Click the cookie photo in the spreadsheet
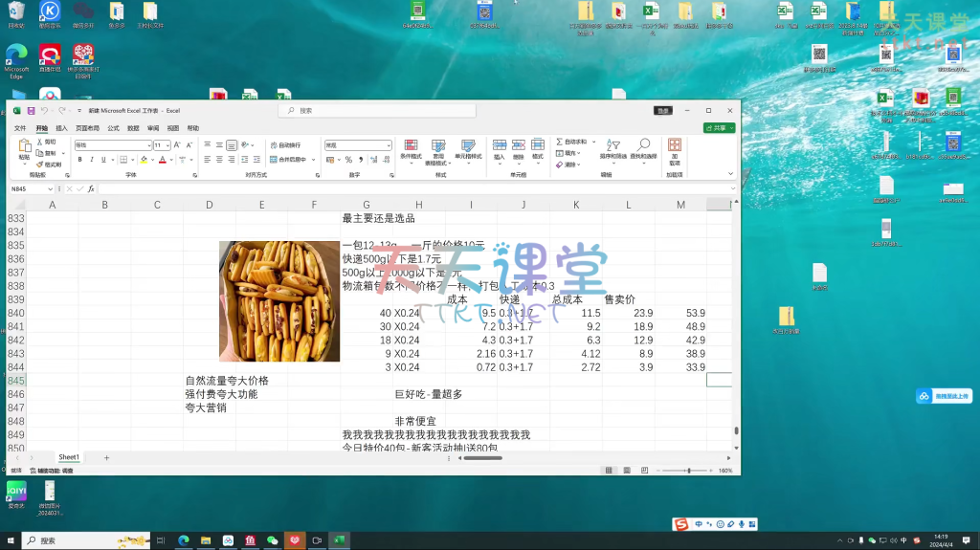 click(x=278, y=301)
